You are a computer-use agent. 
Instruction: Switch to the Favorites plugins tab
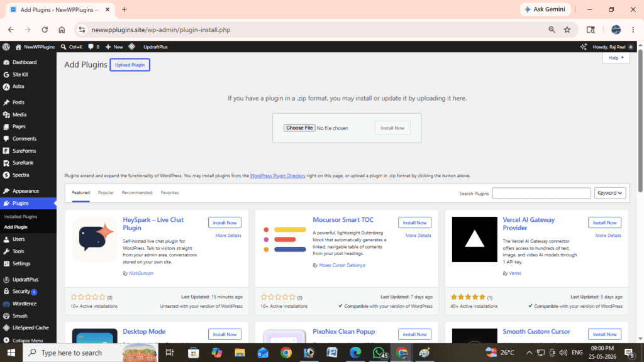[x=170, y=192]
